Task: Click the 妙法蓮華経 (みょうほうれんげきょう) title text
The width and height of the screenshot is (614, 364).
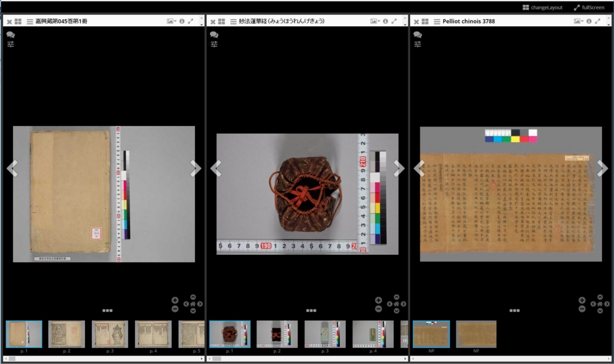Action: 282,21
